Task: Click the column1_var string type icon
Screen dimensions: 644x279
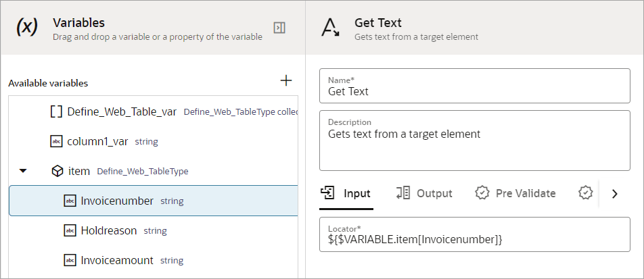Action: pos(56,141)
